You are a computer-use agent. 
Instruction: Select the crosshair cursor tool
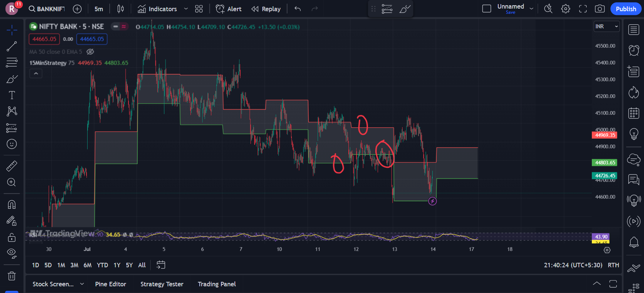point(12,30)
